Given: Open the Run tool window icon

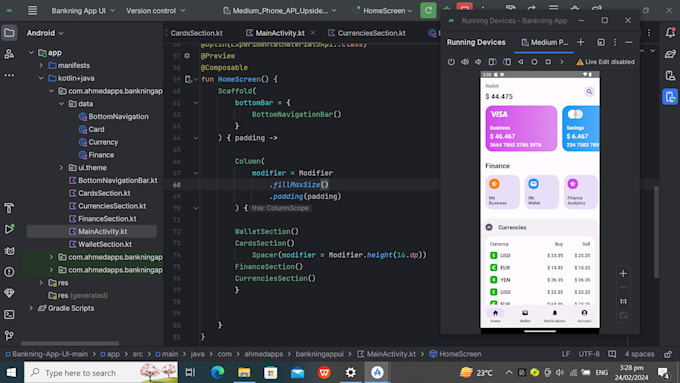Looking at the screenshot, I should pyautogui.click(x=9, y=229).
